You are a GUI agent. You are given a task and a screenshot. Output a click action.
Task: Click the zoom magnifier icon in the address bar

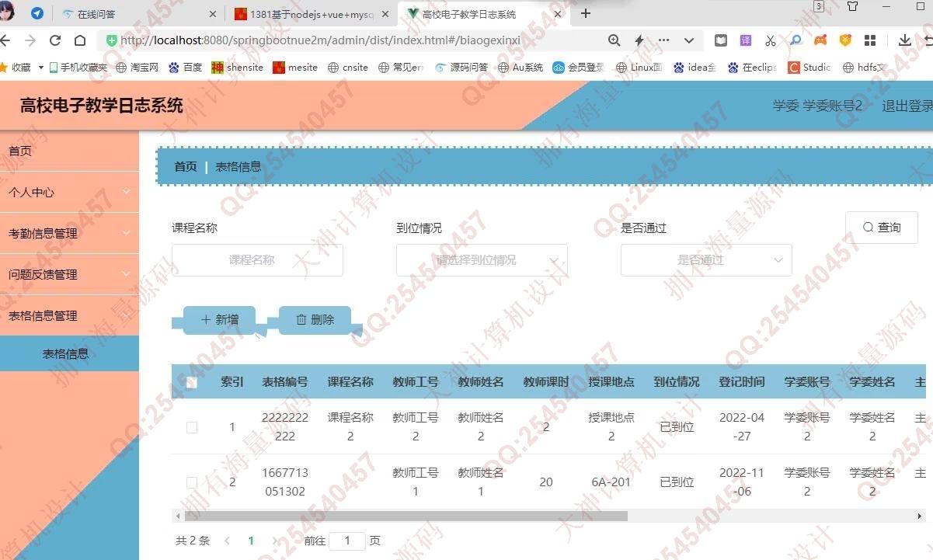(614, 40)
